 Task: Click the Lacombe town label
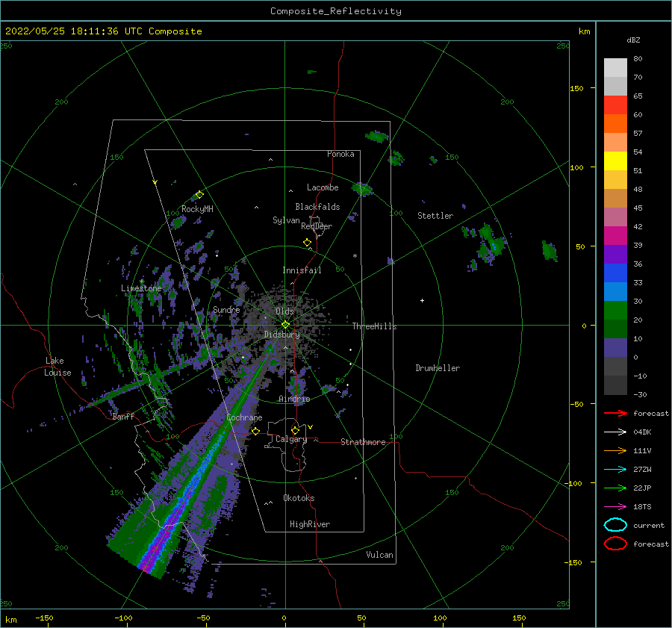(323, 187)
